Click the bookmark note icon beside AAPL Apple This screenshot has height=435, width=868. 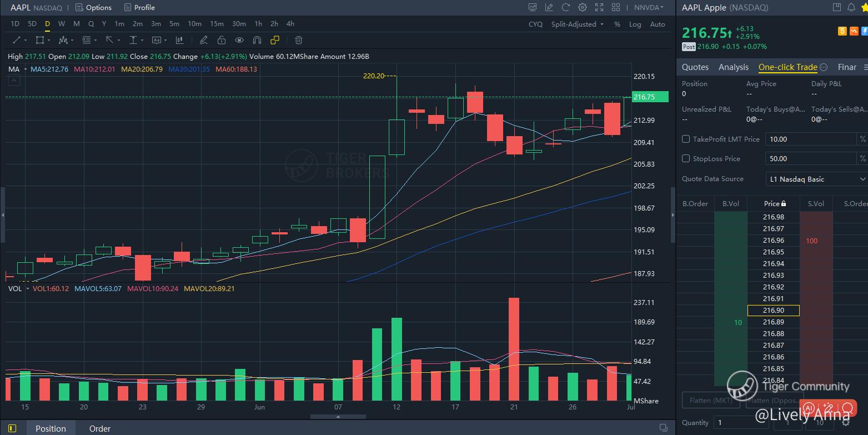pos(837,7)
